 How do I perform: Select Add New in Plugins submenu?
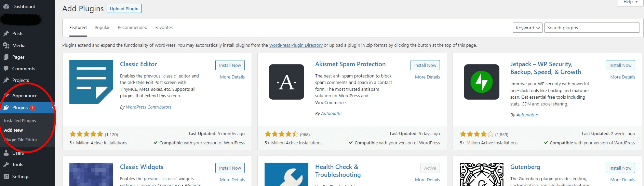[13, 130]
